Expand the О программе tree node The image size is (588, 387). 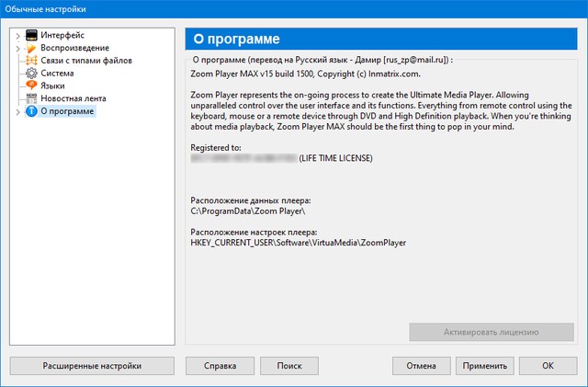pyautogui.click(x=17, y=111)
